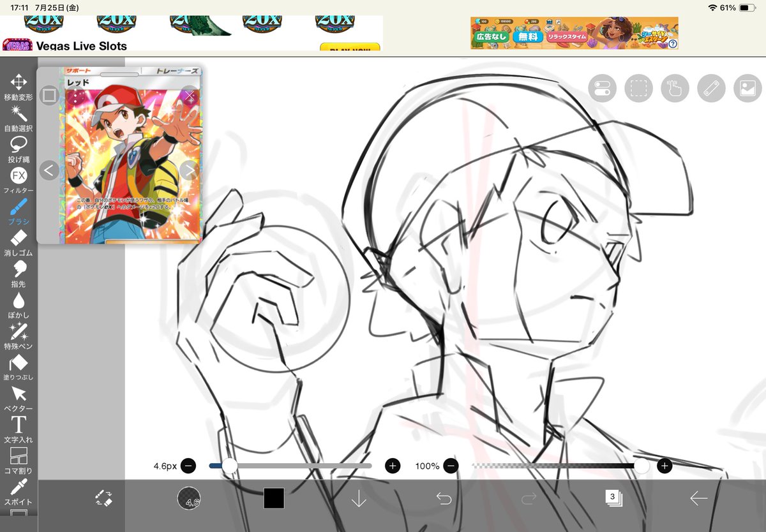Viewport: 766px width, 532px height.
Task: Tap the down arrow to hide toolbar
Action: (x=359, y=498)
